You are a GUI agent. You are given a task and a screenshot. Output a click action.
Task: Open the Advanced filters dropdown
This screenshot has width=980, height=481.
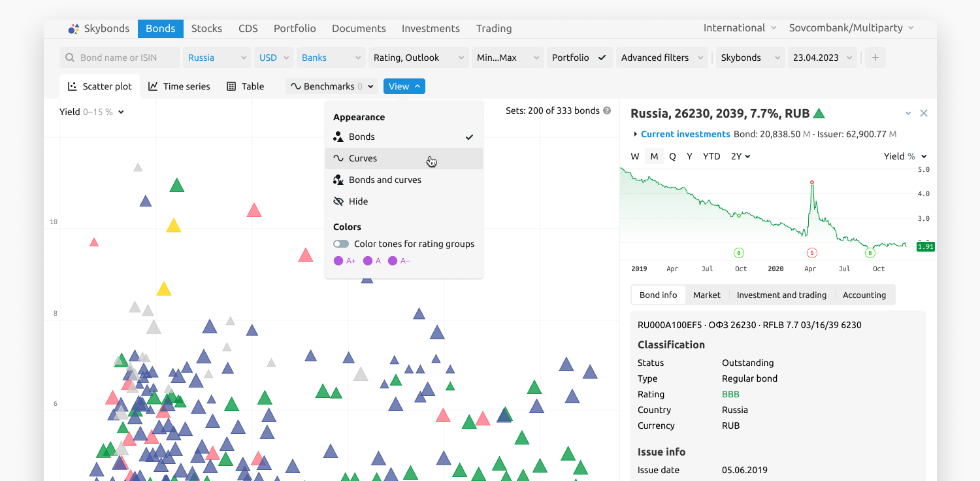click(x=662, y=58)
